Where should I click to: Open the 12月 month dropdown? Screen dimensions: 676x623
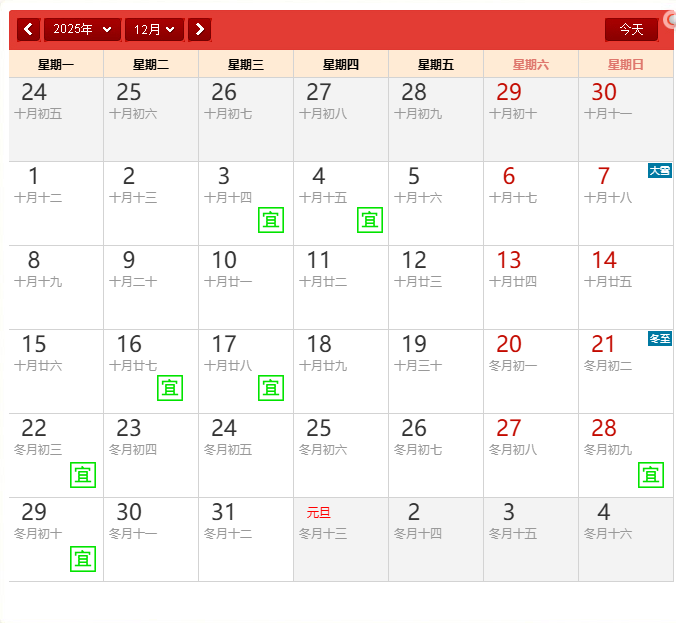(x=154, y=29)
